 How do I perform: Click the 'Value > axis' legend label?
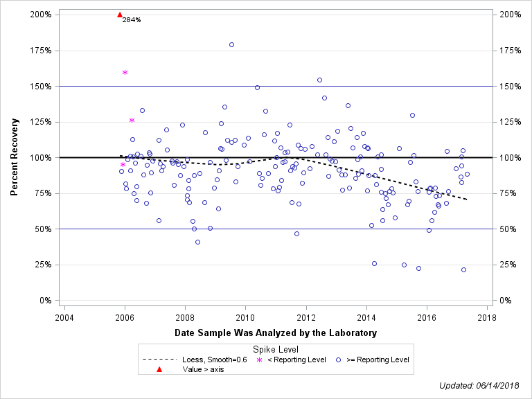[203, 369]
